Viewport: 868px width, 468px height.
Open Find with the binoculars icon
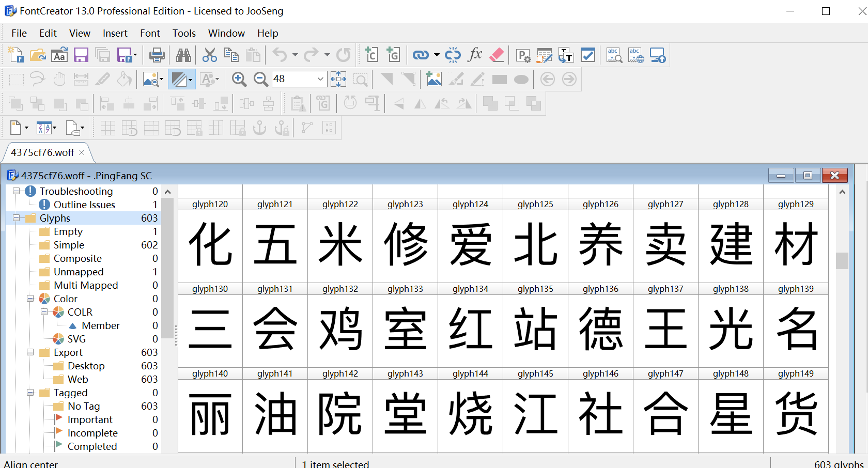tap(183, 55)
